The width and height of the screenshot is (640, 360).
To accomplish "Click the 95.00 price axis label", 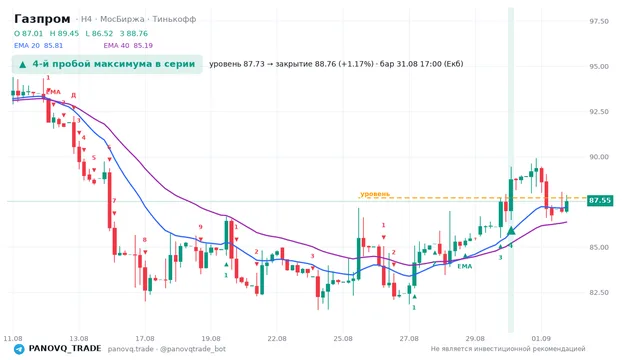I will pyautogui.click(x=599, y=67).
